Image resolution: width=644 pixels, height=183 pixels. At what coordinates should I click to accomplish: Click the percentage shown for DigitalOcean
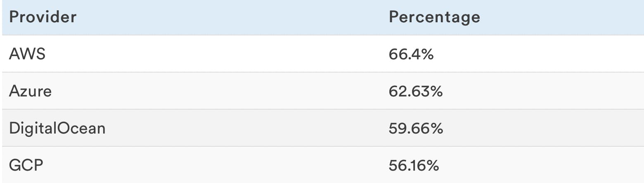[416, 128]
